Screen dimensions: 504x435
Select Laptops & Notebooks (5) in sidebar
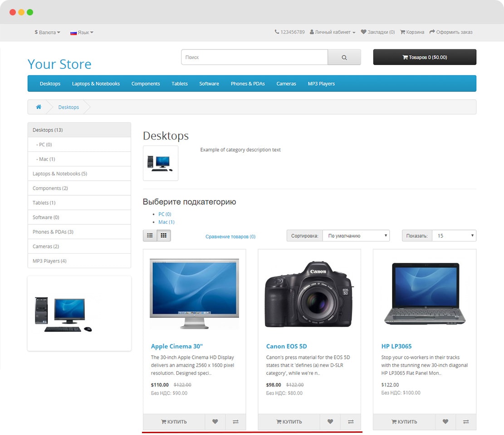[x=79, y=174]
